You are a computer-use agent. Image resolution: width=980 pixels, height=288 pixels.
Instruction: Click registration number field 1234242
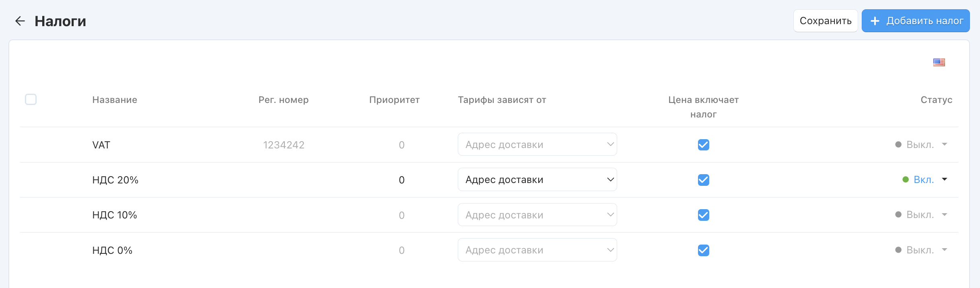pos(284,145)
